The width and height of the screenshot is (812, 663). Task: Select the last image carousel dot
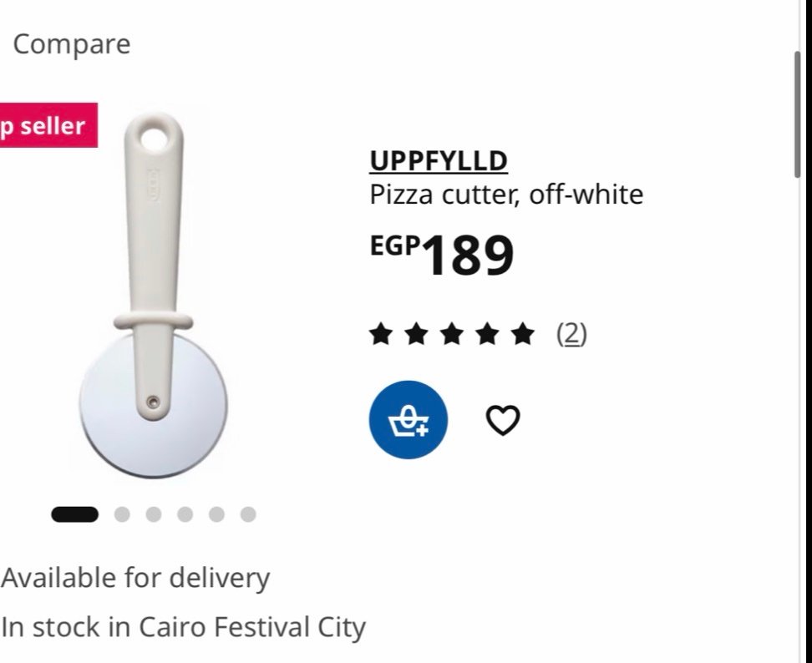click(248, 514)
